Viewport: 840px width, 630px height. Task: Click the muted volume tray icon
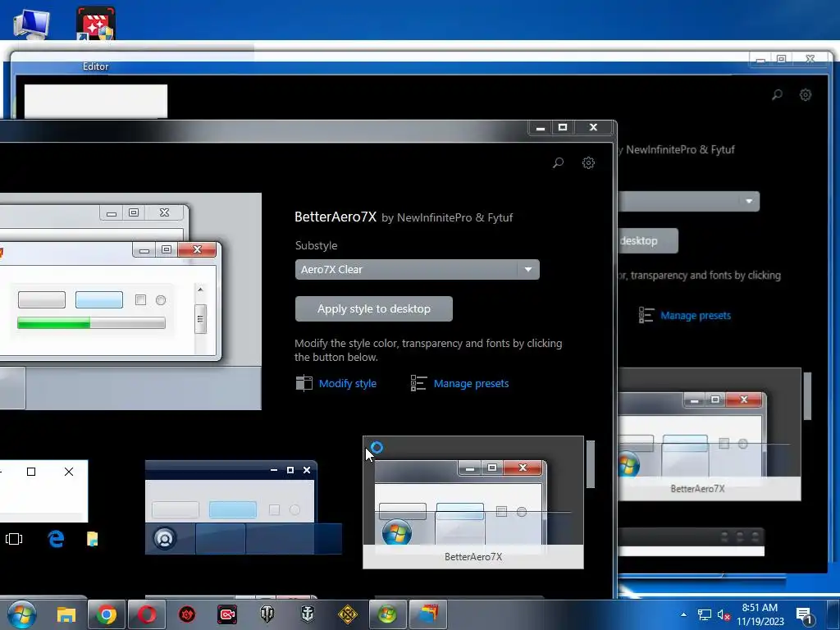point(724,615)
